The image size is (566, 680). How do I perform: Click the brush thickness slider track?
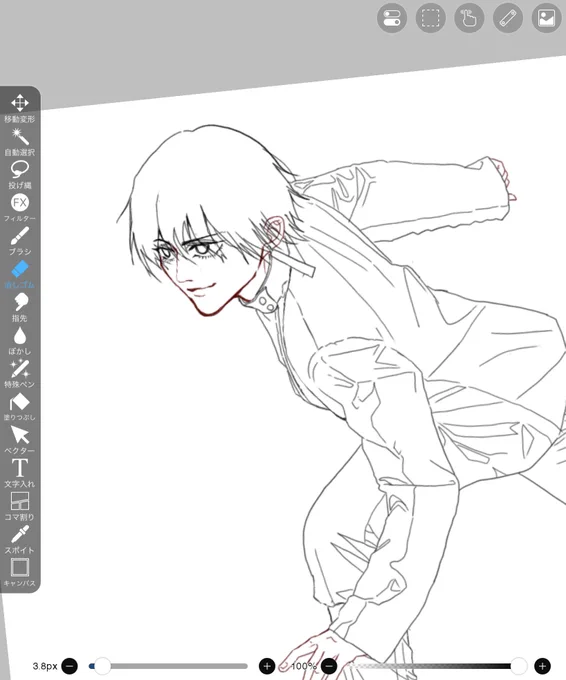[168, 666]
